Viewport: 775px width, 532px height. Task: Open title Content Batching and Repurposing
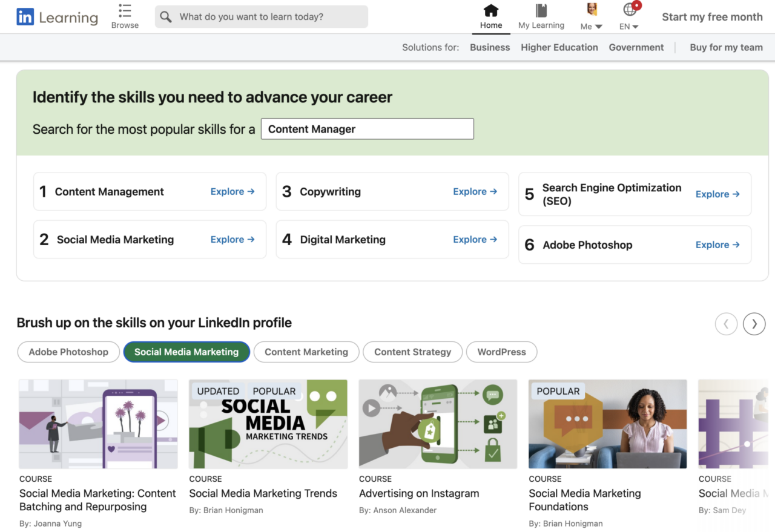(97, 500)
